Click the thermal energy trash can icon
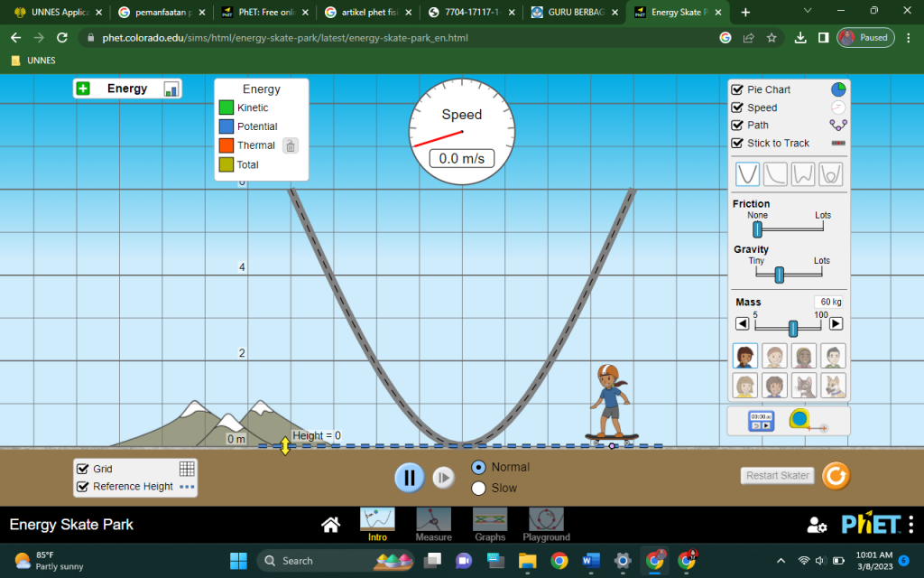The width and height of the screenshot is (924, 578). point(290,145)
